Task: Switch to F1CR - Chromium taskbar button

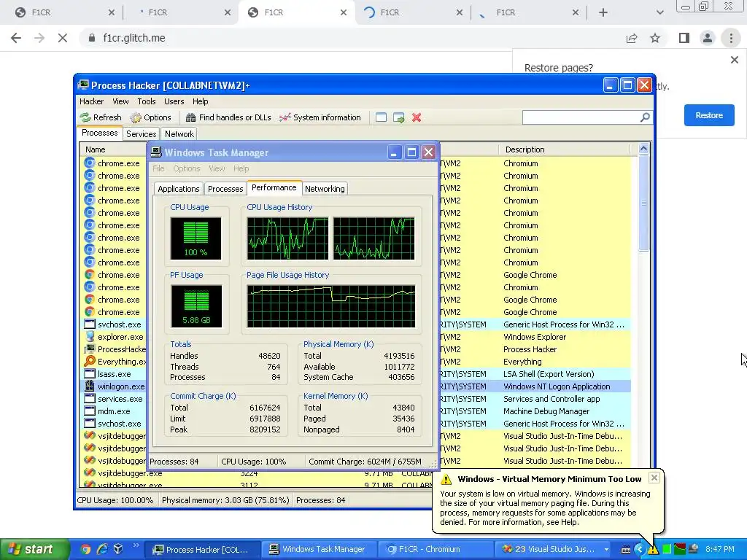Action: pos(436,550)
